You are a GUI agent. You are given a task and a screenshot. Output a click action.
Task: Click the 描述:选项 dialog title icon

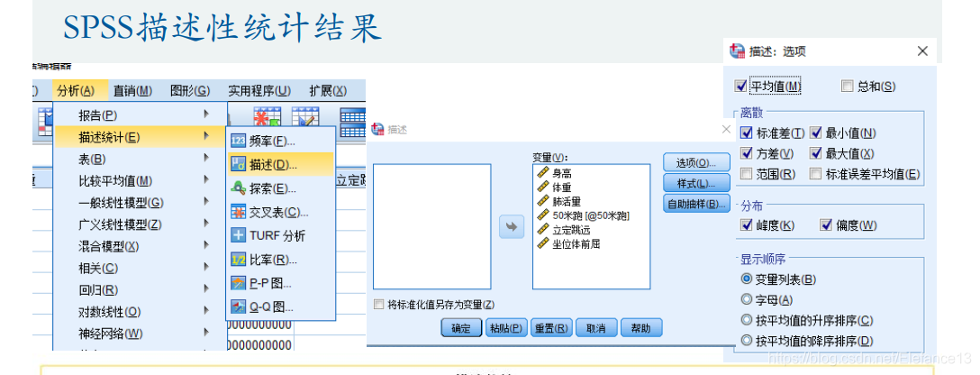click(738, 51)
